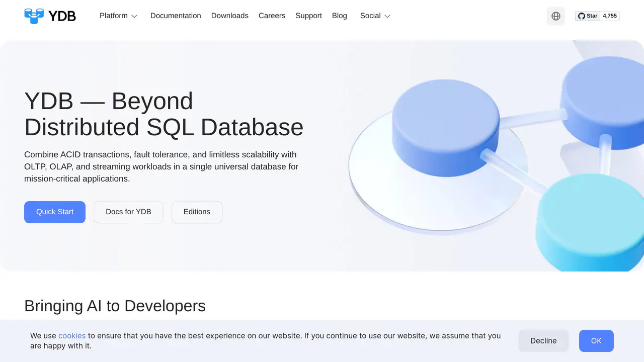
Task: Open the Support page
Action: (308, 16)
